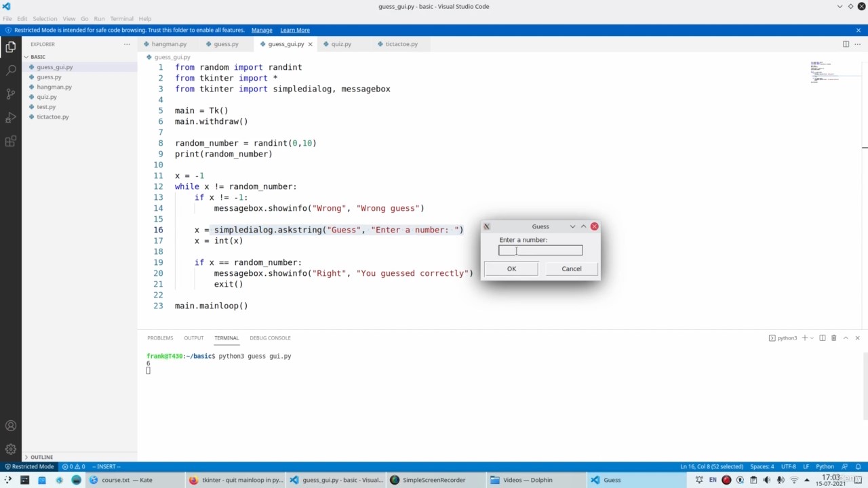The image size is (868, 488).
Task: Show the Output panel tab
Action: click(x=193, y=338)
